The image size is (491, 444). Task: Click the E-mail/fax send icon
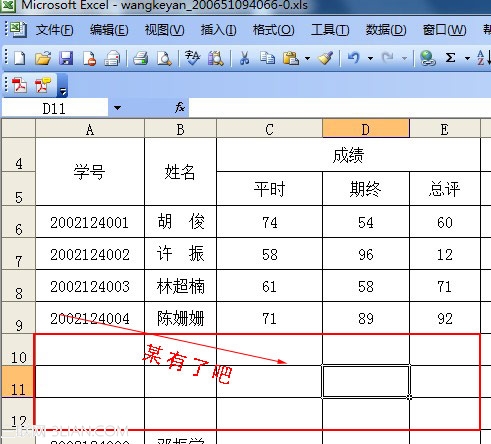pos(112,58)
